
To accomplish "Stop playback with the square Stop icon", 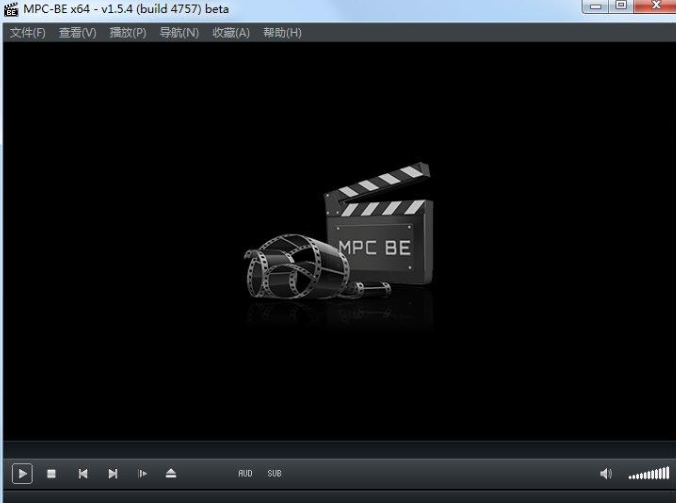I will [x=51, y=474].
